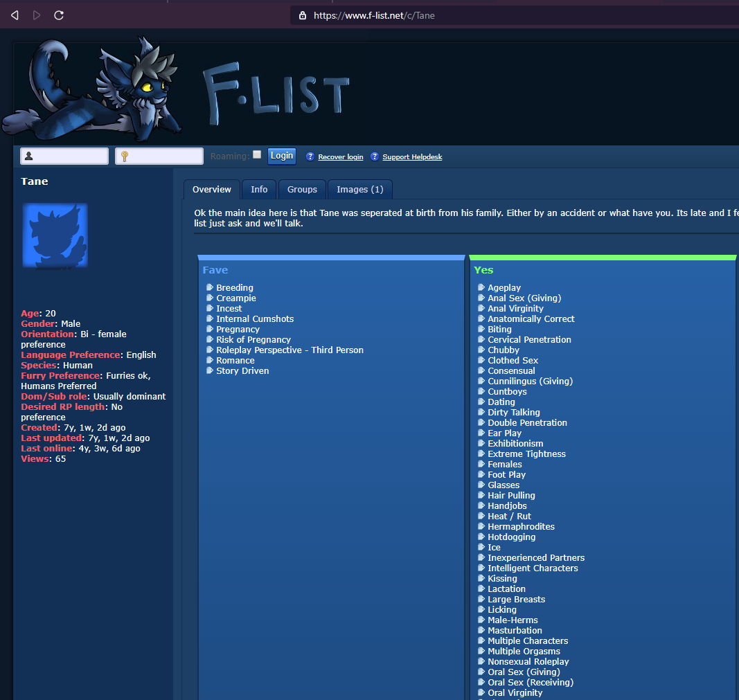Screen dimensions: 739x700
Task: Select the Overview tab
Action: coord(212,190)
